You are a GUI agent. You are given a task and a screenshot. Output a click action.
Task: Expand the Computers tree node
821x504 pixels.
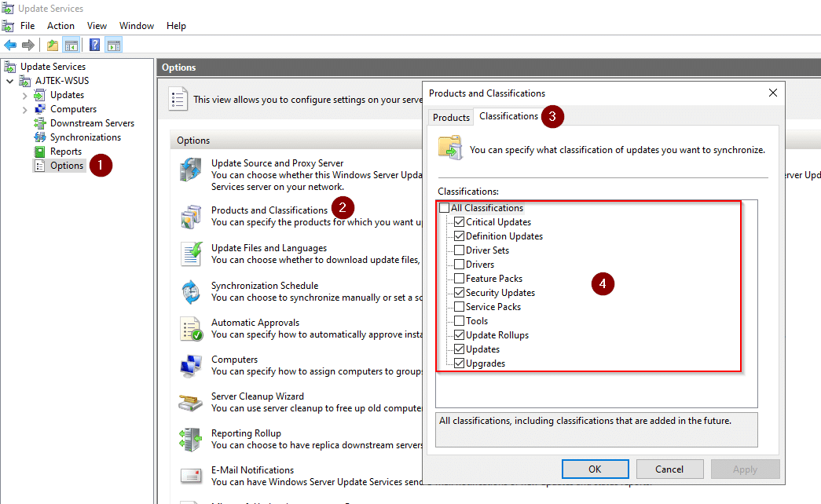click(x=24, y=110)
